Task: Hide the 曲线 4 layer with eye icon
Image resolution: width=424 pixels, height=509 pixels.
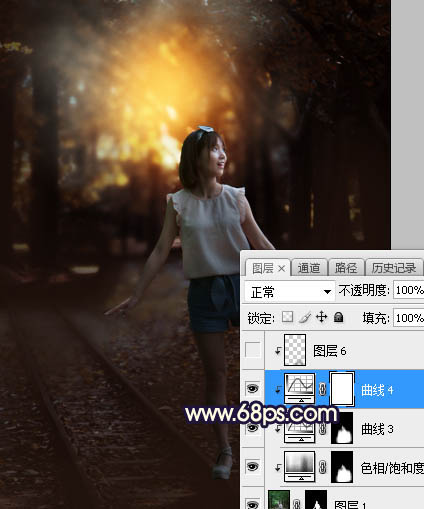Action: pos(252,389)
